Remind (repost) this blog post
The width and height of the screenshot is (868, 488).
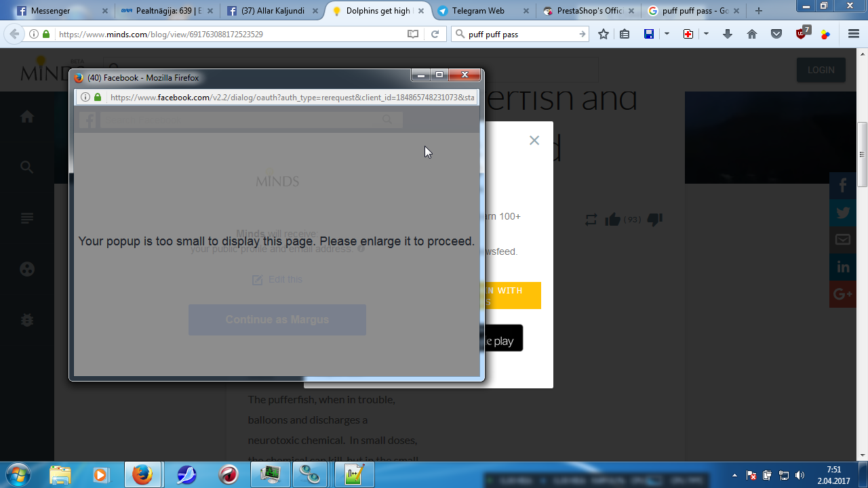pos(591,220)
